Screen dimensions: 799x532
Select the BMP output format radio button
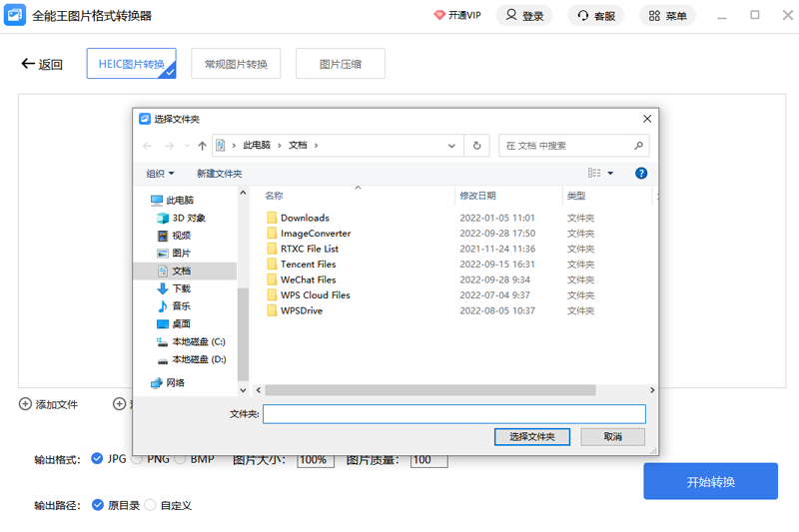(x=181, y=459)
